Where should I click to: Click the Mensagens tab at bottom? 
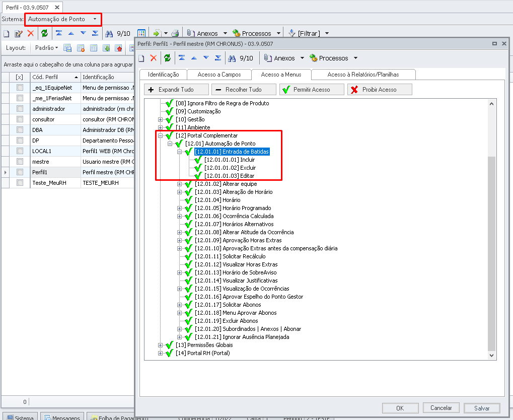tap(62, 417)
